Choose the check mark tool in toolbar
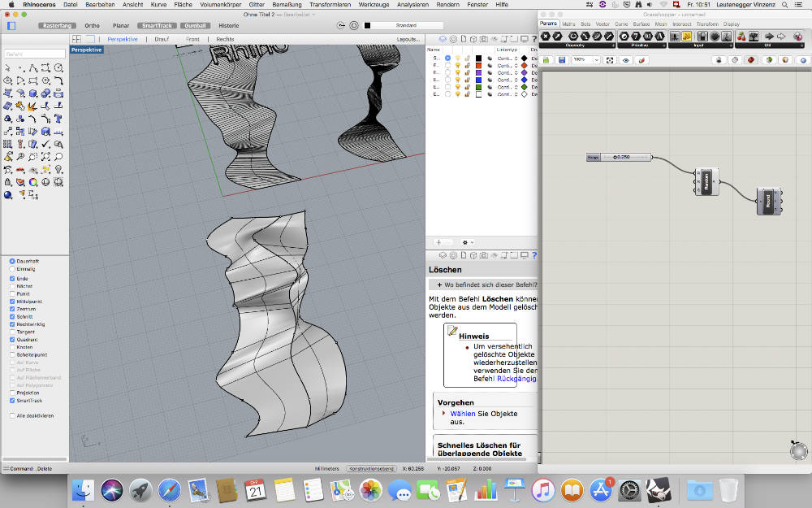The height and width of the screenshot is (508, 812). [46, 144]
